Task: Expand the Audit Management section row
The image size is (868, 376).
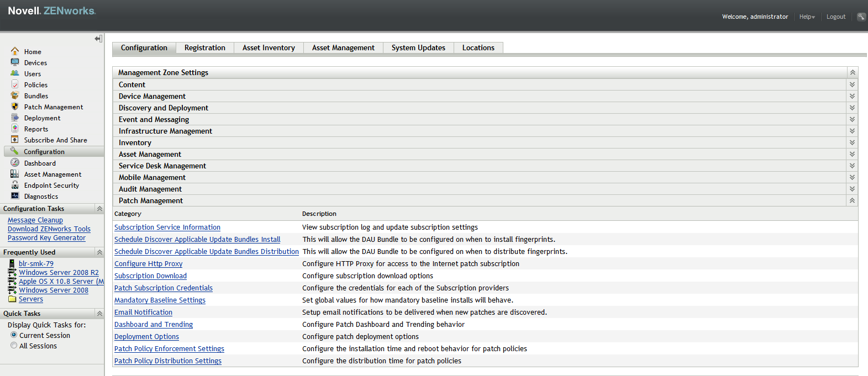Action: (x=485, y=189)
